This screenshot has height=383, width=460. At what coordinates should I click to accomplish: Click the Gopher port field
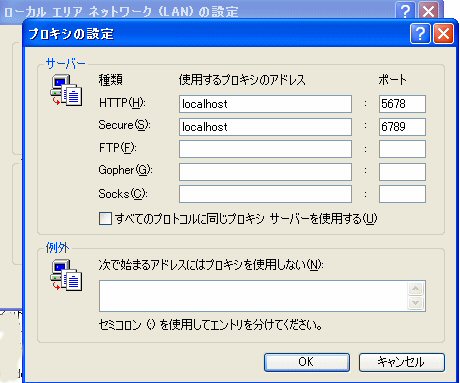[402, 172]
